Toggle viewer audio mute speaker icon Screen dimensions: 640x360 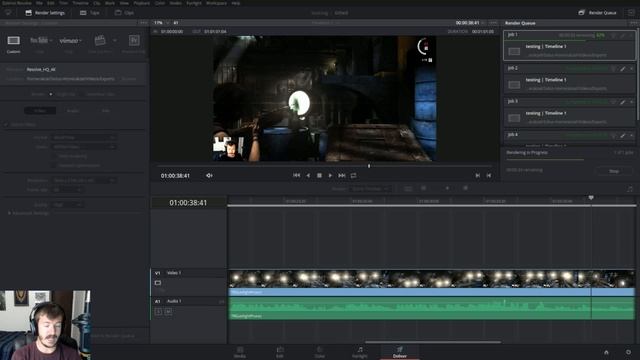coord(209,176)
